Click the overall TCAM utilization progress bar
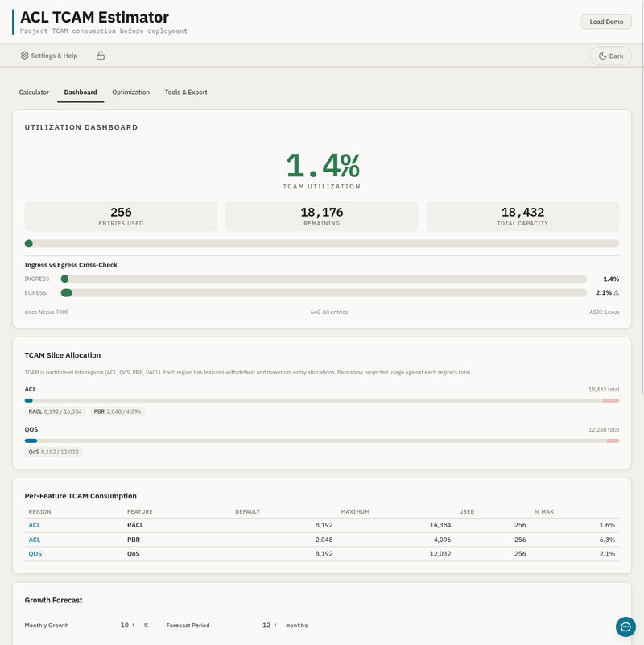This screenshot has height=645, width=644. (321, 243)
